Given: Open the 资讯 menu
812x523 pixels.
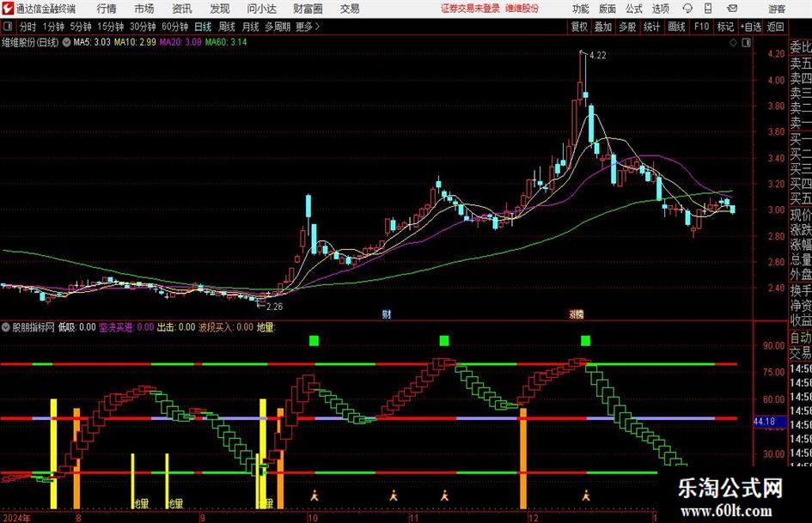Looking at the screenshot, I should coord(182,9).
